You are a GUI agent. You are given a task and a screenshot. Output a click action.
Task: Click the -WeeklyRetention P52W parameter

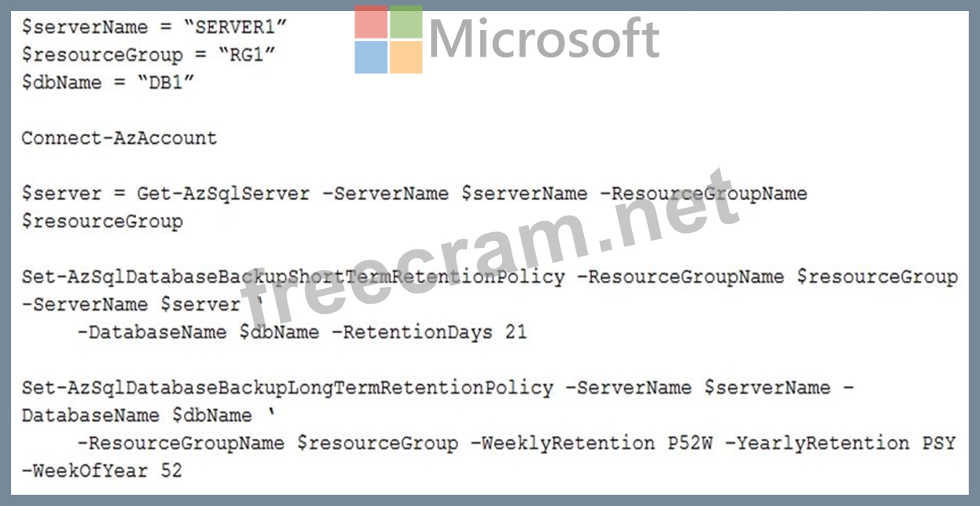point(591,443)
